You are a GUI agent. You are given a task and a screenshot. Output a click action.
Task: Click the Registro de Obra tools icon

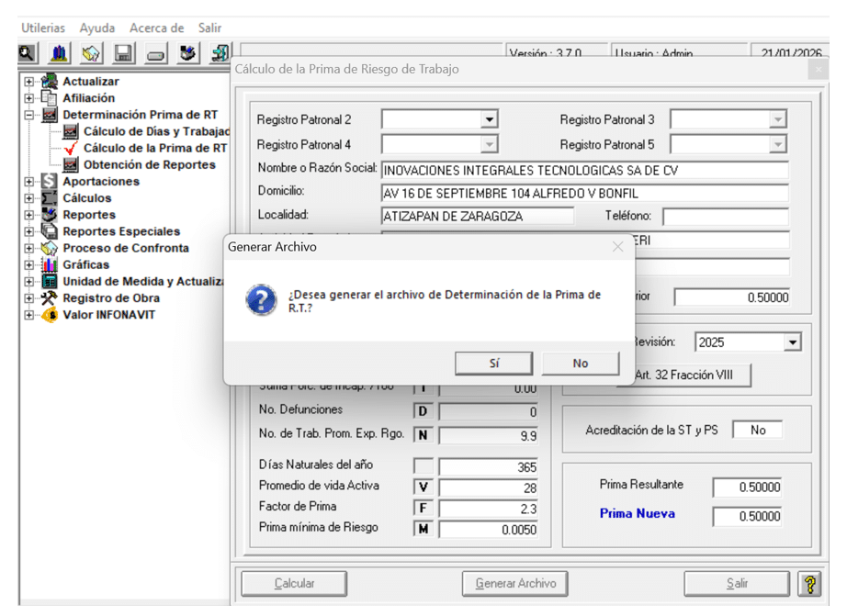pos(50,298)
